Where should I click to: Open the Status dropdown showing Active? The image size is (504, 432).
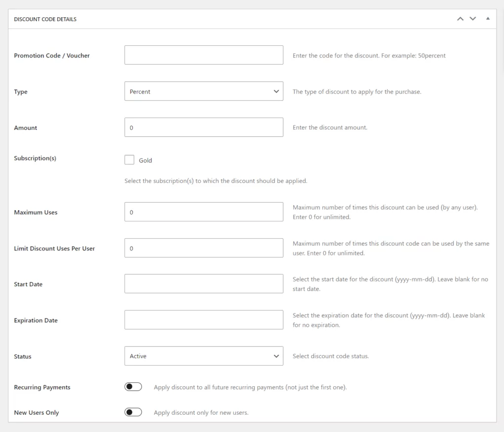(204, 356)
